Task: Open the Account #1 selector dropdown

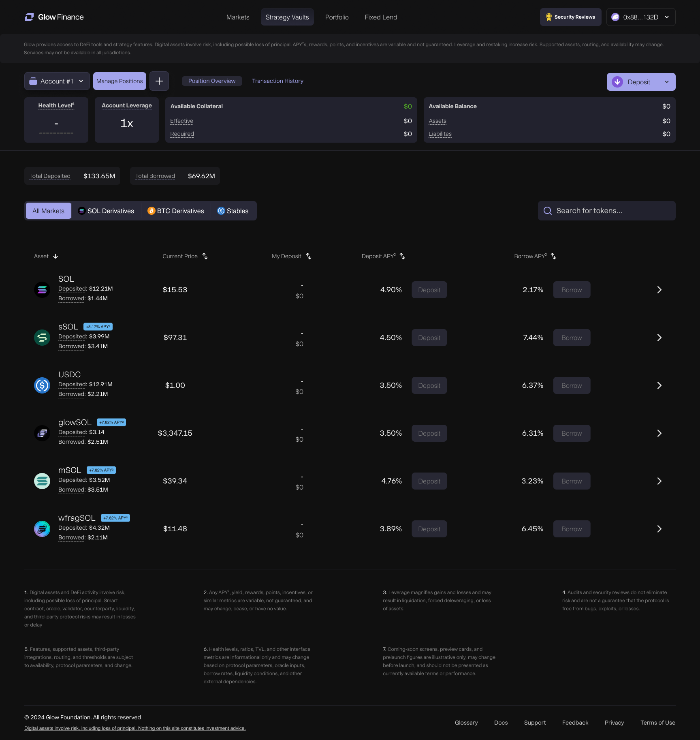Action: click(x=57, y=81)
